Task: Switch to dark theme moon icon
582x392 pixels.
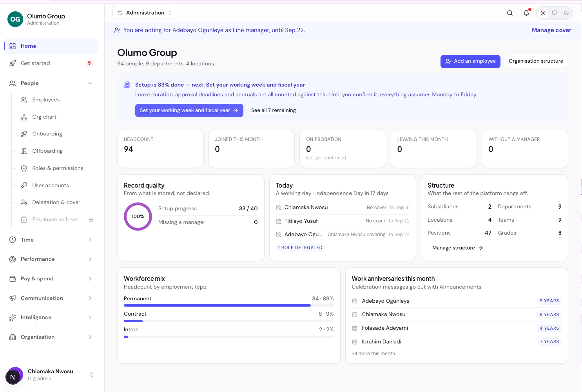Action: click(566, 13)
